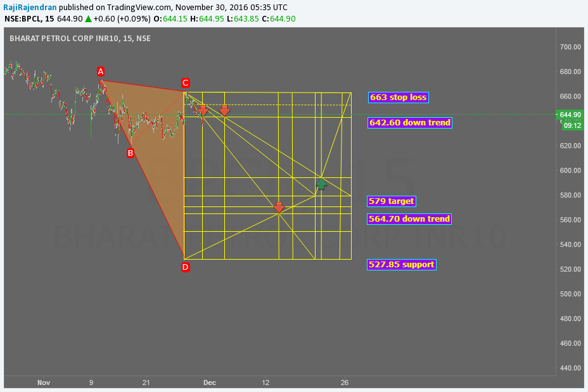The width and height of the screenshot is (588, 392).
Task: Select the red point D marker
Action: click(185, 267)
